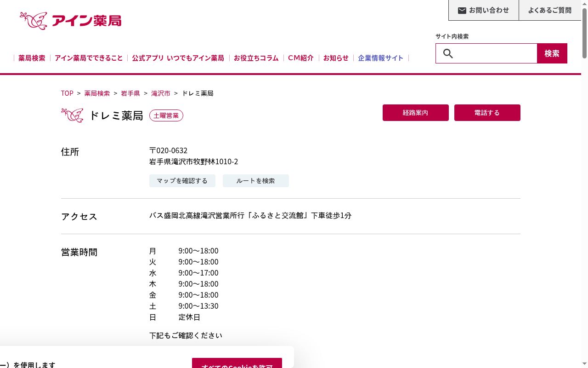Click the 土曜営業 tag badge
588x368 pixels.
point(166,115)
